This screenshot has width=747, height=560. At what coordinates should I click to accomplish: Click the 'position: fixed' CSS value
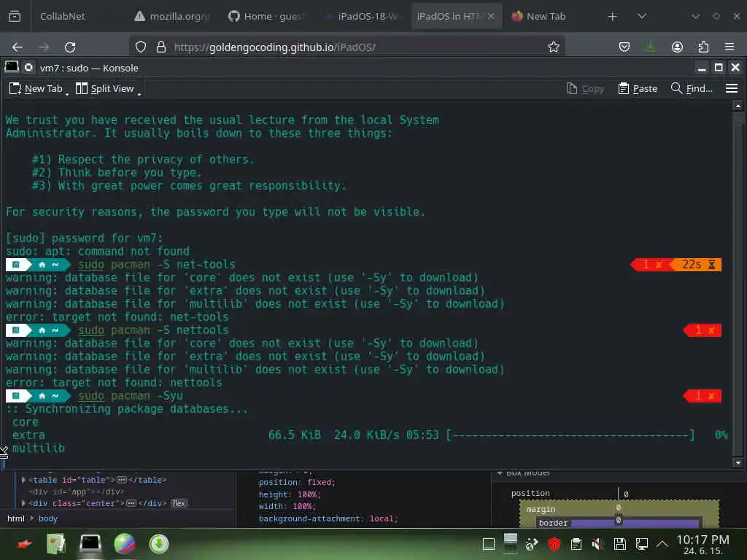pos(321,483)
